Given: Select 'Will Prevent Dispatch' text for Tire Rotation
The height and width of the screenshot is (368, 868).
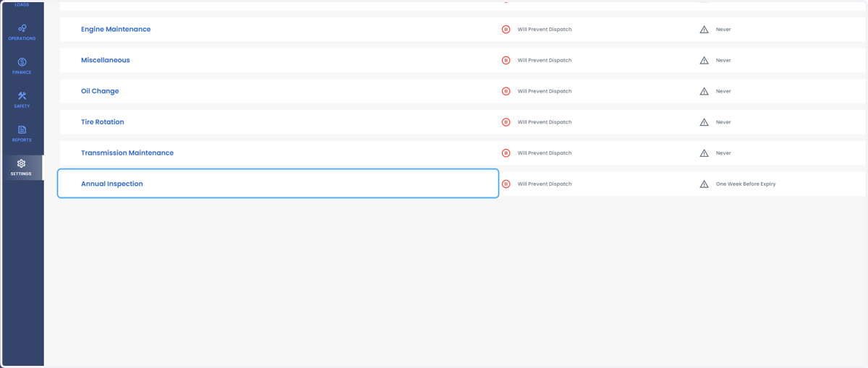Looking at the screenshot, I should [x=545, y=122].
